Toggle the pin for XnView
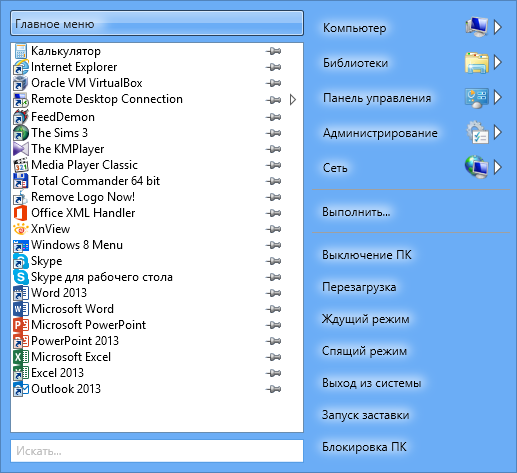This screenshot has height=473, width=517. point(273,229)
